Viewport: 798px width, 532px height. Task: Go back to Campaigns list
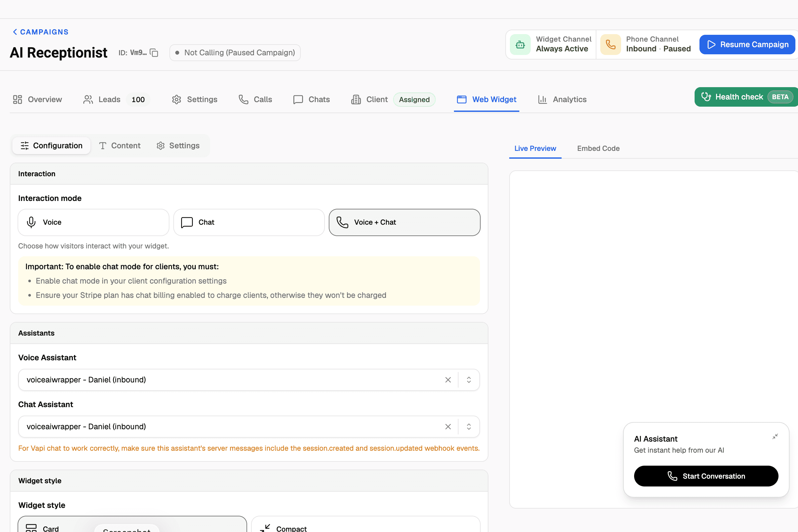(x=40, y=32)
